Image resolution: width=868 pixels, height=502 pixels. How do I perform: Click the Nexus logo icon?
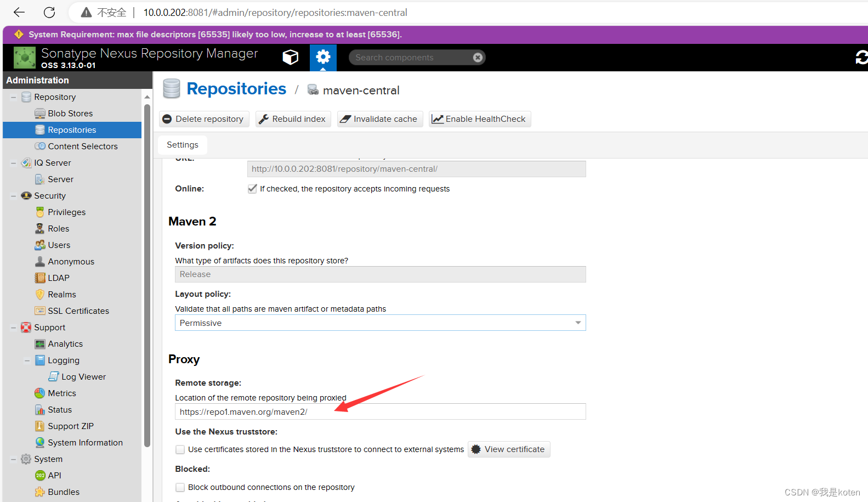click(x=25, y=58)
